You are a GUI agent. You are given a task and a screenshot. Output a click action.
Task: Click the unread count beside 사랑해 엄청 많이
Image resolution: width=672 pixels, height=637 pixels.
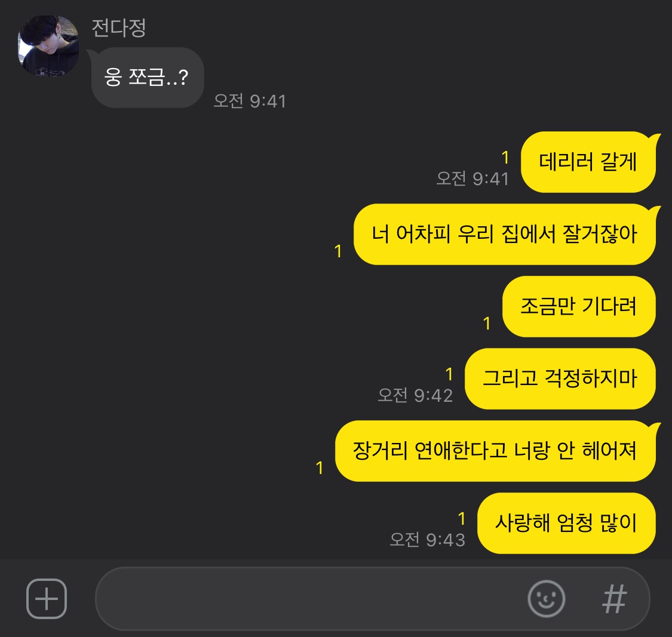(462, 519)
